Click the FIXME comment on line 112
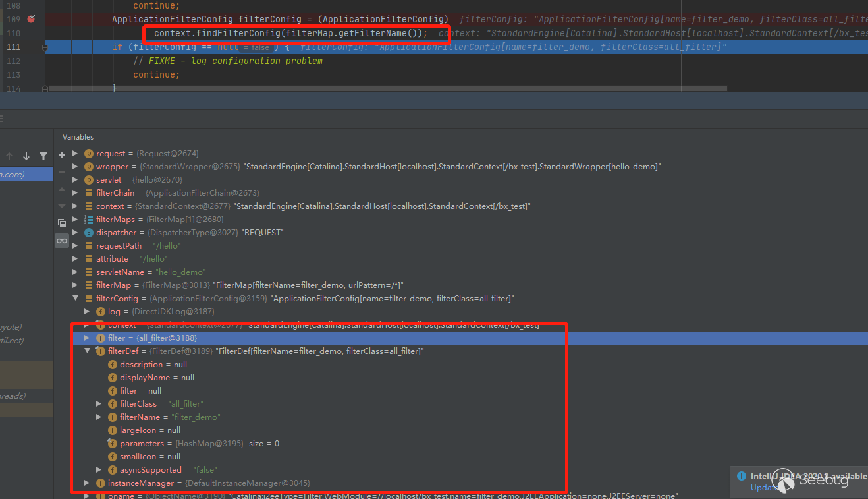Screen dimensions: 868x499 tap(228, 61)
